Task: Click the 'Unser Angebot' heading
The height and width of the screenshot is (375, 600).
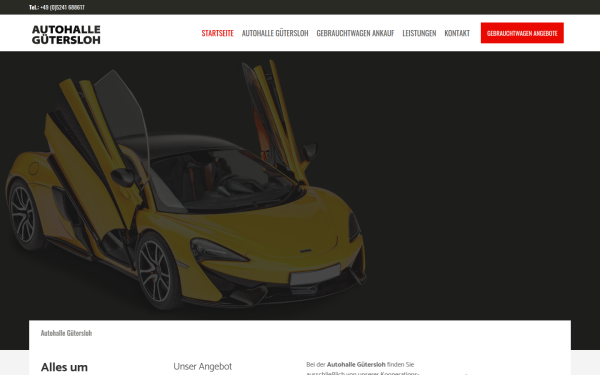Action: coord(202,367)
